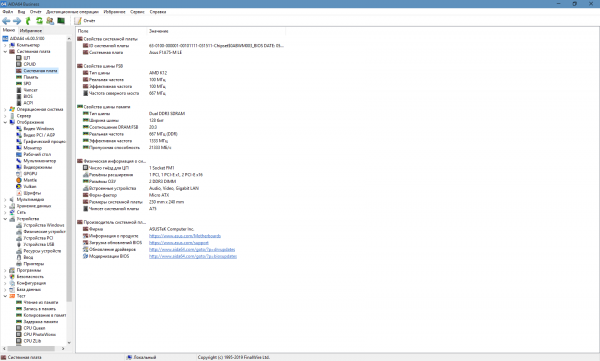Click the sidebar horizontal scrollbar right arrow
The width and height of the screenshot is (600, 361).
pyautogui.click(x=63, y=348)
